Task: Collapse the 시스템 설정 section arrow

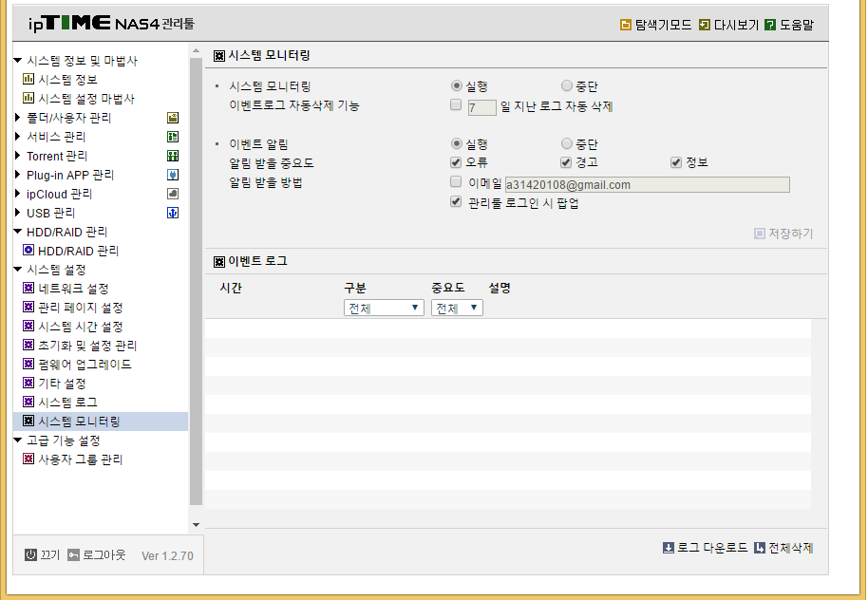Action: [x=18, y=270]
